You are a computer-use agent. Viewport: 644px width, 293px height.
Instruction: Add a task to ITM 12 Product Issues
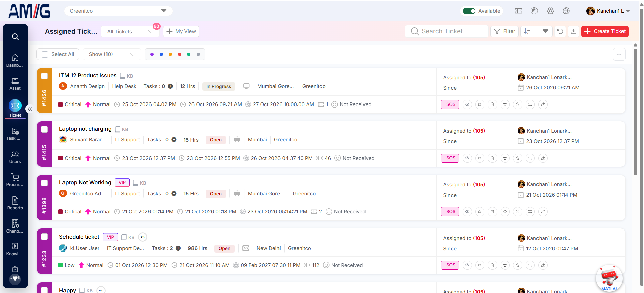(x=170, y=86)
